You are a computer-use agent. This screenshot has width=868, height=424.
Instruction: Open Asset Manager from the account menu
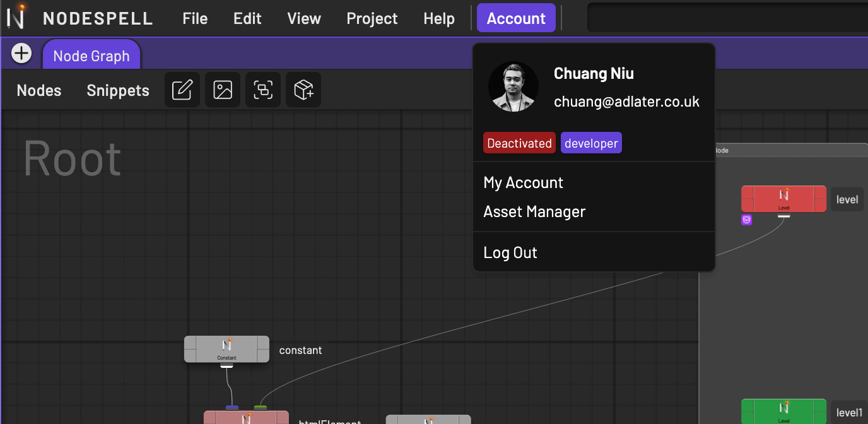click(x=534, y=212)
